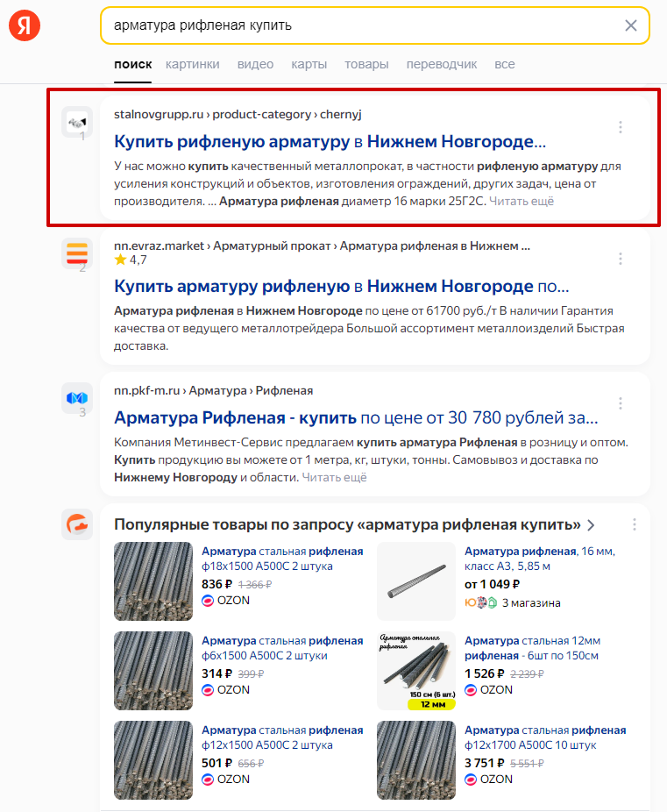Image resolution: width=667 pixels, height=812 pixels.
Task: Click the popular products block icon
Action: point(77,524)
